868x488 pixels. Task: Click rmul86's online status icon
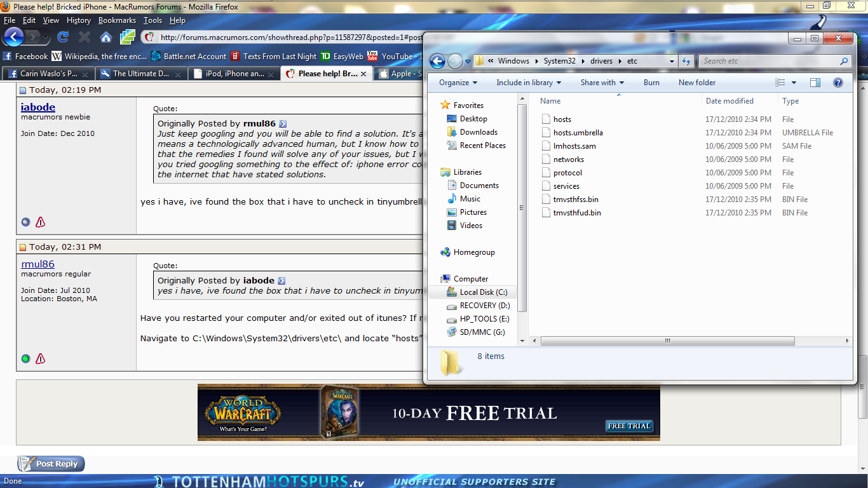(25, 359)
